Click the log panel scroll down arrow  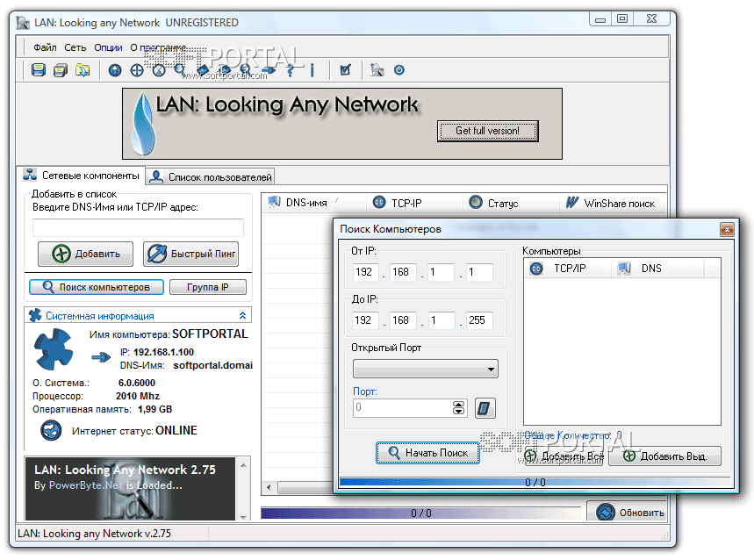pyautogui.click(x=243, y=517)
